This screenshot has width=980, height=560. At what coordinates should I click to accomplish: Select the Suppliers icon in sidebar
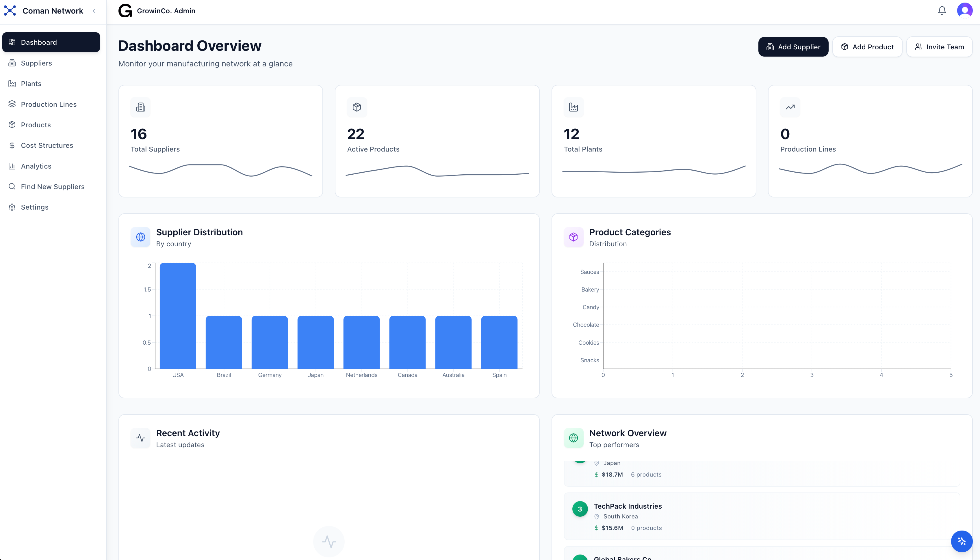tap(12, 63)
